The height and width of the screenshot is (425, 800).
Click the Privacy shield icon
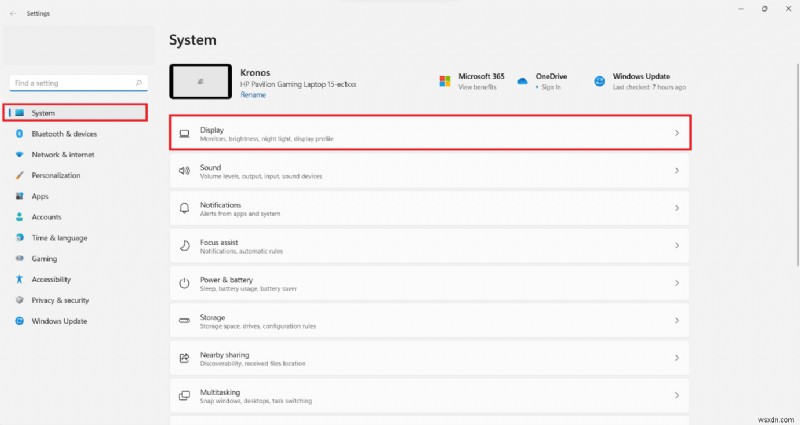[19, 300]
